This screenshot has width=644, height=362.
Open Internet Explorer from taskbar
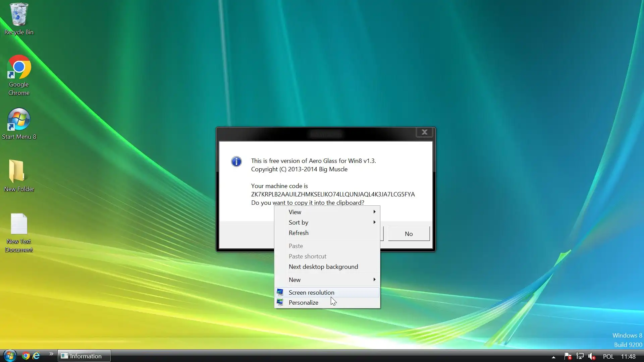pyautogui.click(x=36, y=356)
